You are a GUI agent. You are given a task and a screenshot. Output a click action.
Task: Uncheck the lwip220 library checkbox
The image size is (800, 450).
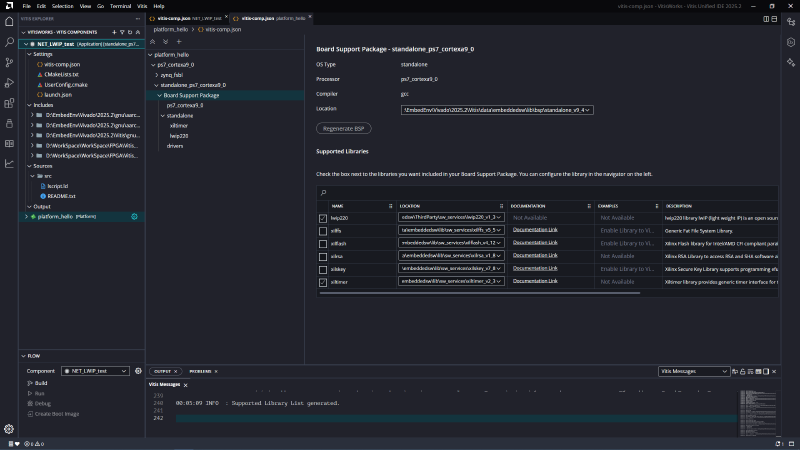click(323, 218)
